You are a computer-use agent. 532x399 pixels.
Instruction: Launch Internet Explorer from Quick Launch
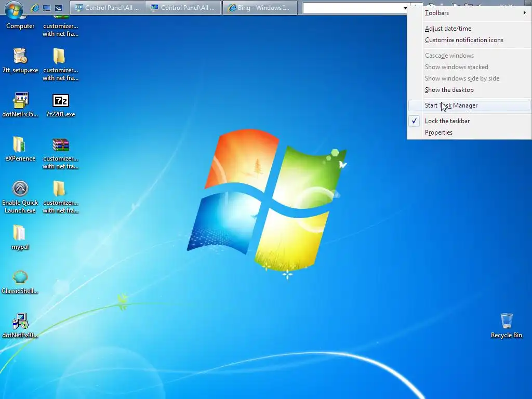click(x=35, y=8)
